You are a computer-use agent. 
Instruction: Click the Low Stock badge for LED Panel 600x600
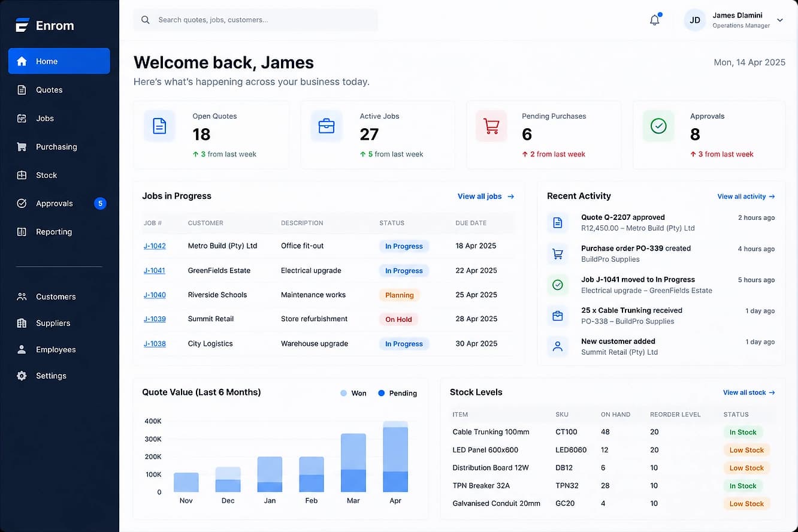(746, 450)
